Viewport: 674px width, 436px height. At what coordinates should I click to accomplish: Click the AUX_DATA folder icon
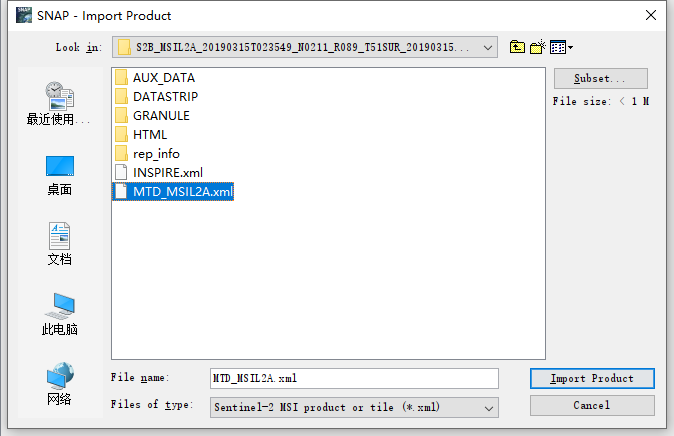121,78
